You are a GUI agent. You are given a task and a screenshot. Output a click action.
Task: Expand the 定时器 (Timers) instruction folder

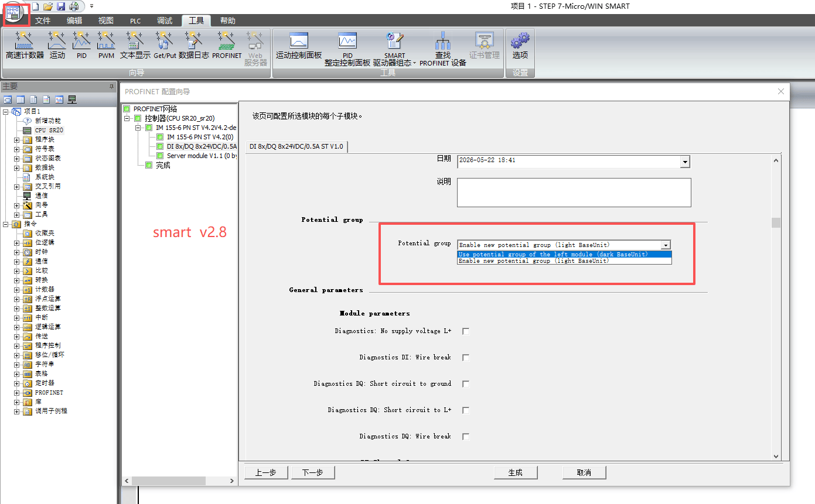pyautogui.click(x=16, y=383)
